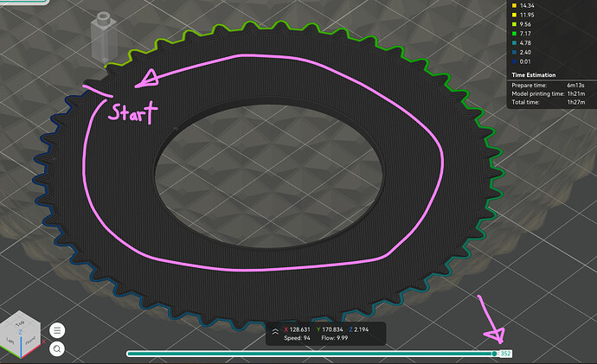Click the Speed: 94 readout

297,338
